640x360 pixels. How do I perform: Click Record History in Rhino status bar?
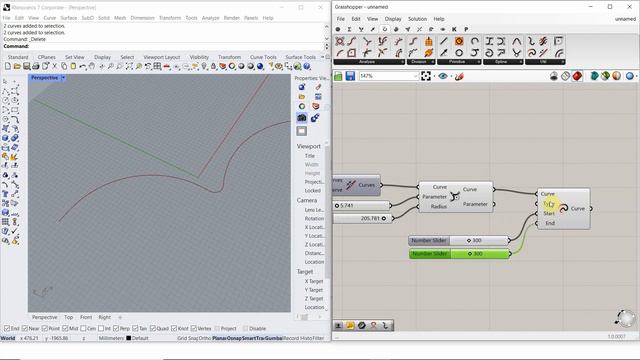(297, 338)
